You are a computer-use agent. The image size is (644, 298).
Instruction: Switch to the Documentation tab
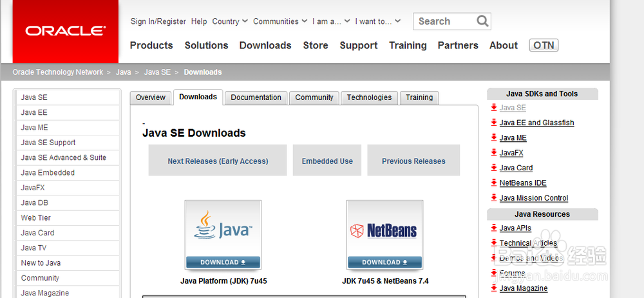256,97
